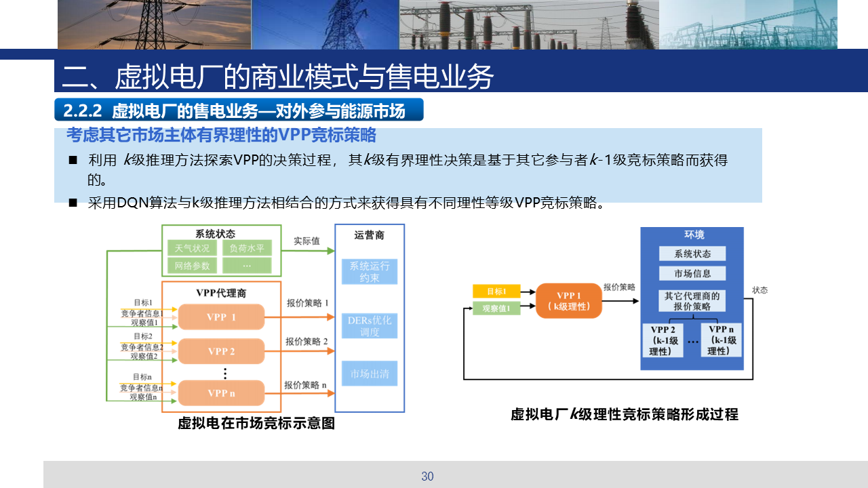Select the 系统运行约束 box
Viewport: 868px width, 488px height.
(370, 272)
